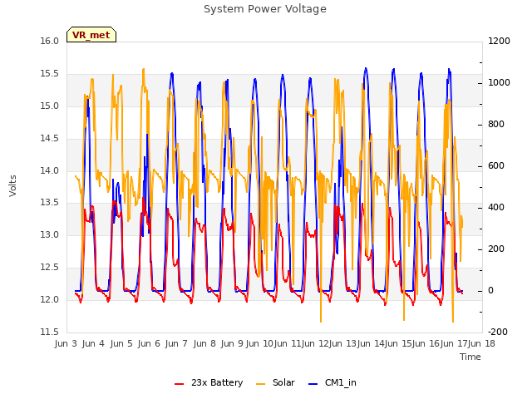This screenshot has width=532, height=399.
Task: Click the 12.5 left axis value
Action: click(49, 268)
